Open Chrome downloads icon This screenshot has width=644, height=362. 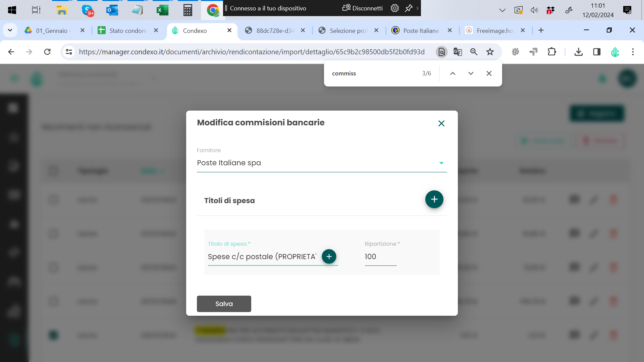click(x=578, y=52)
